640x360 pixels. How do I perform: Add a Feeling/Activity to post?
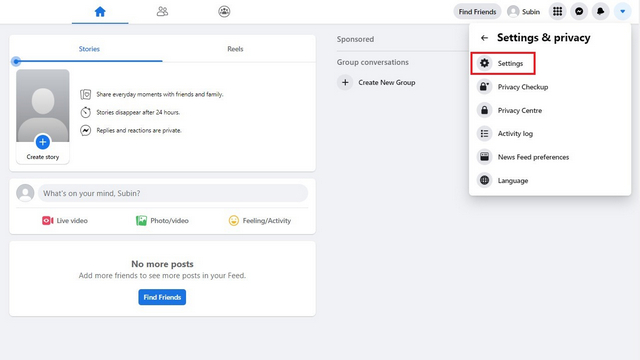pyautogui.click(x=260, y=221)
